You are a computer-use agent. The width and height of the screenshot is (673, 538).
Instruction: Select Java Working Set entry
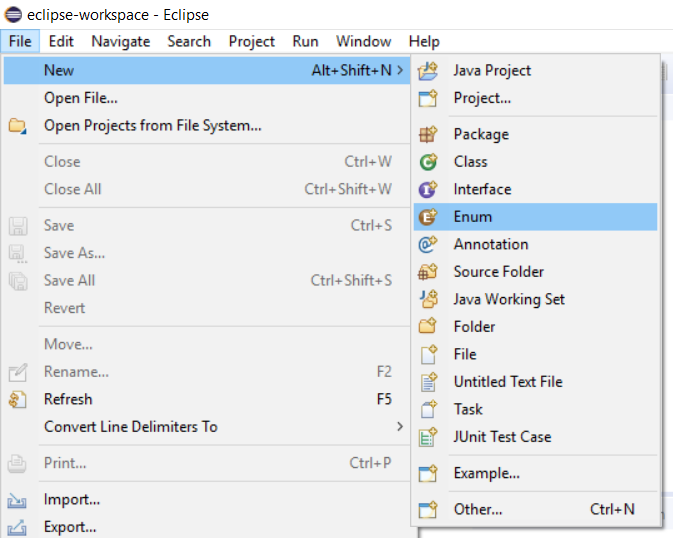pos(536,299)
